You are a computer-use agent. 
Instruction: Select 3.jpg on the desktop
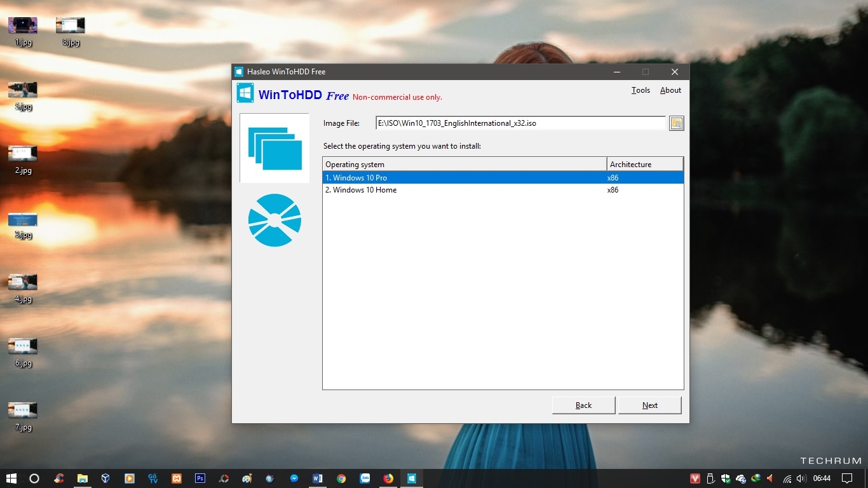[23, 225]
